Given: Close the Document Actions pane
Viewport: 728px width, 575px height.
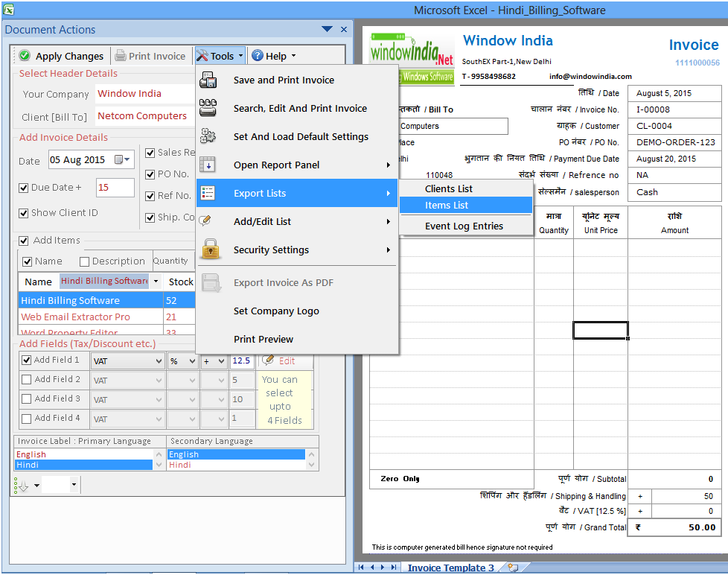Looking at the screenshot, I should (x=344, y=29).
